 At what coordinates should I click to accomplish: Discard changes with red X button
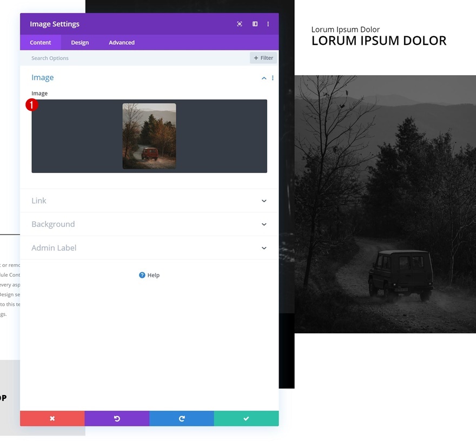(x=52, y=418)
